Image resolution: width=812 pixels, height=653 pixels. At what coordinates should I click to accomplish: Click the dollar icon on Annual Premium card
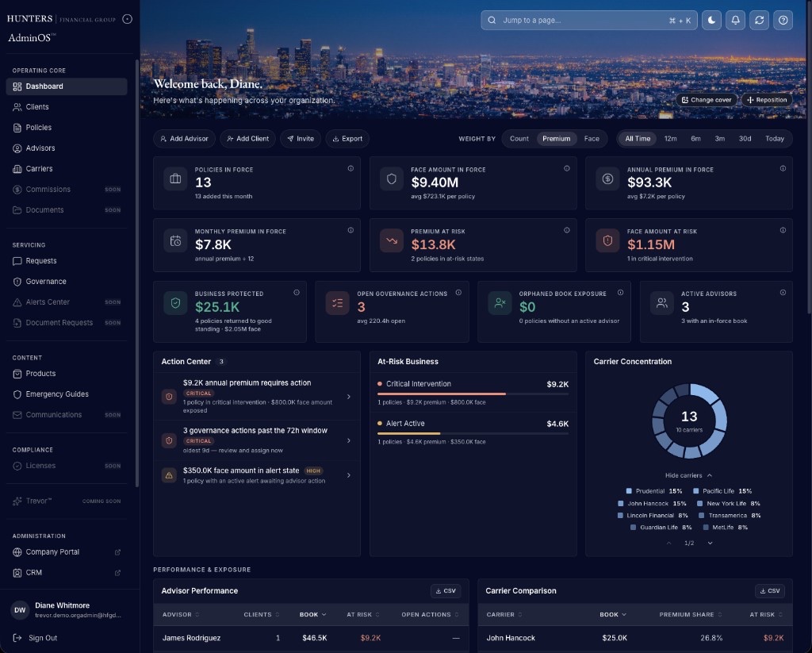[607, 179]
